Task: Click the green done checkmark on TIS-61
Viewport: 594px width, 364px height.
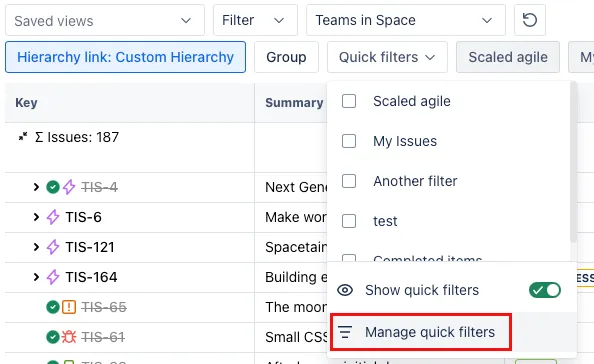Action: pyautogui.click(x=53, y=337)
